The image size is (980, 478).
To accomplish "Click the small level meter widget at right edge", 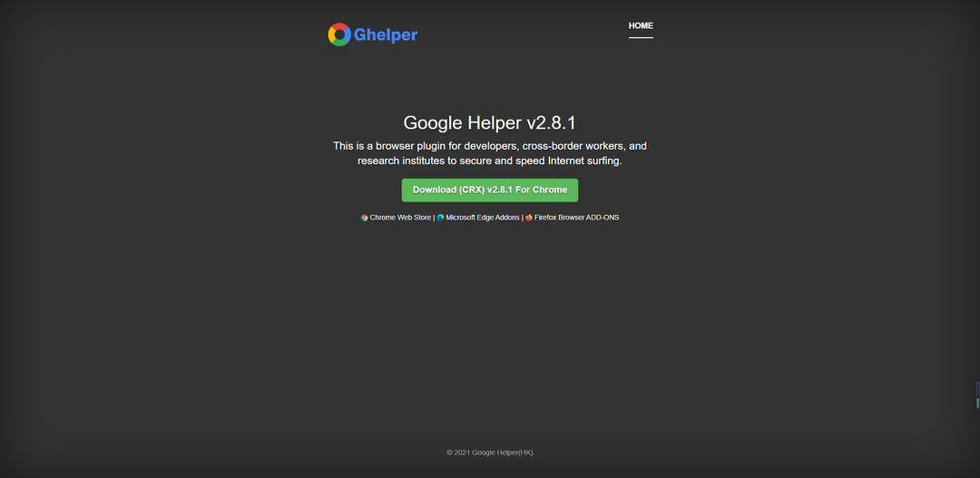I will 976,396.
